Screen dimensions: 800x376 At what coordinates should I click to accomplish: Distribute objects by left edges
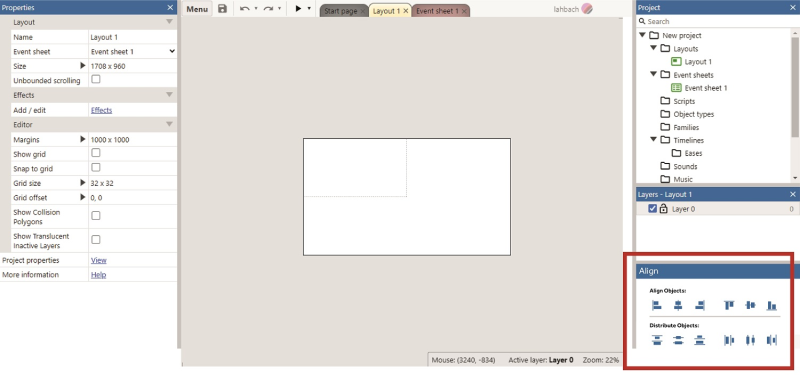[729, 340]
